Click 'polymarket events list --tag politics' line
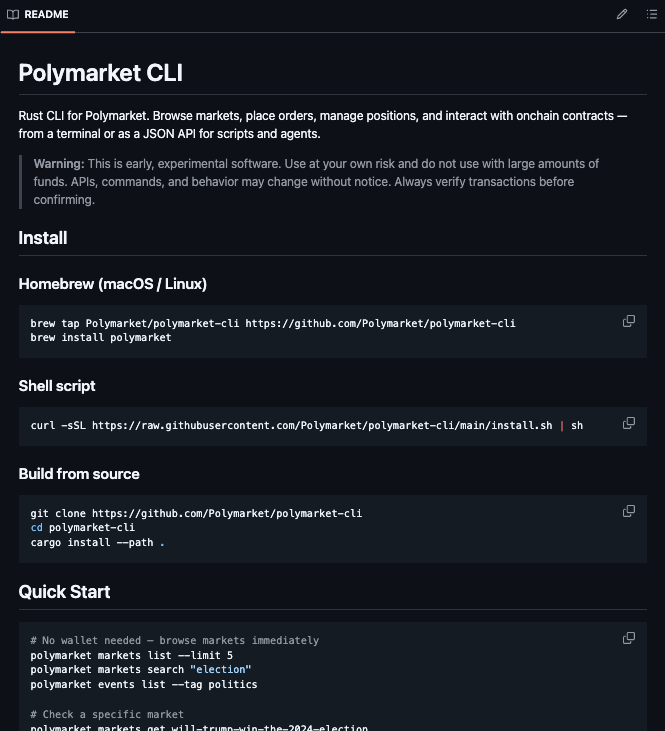This screenshot has width=665, height=731. point(144,684)
